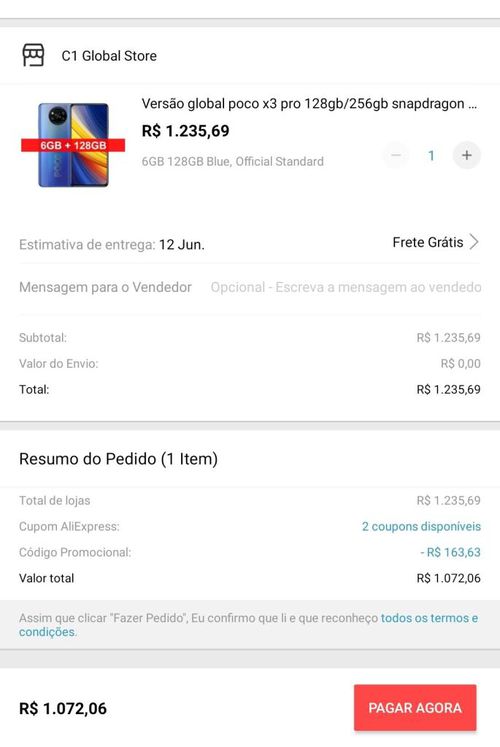Tap PAGAR AGORA button
500x747 pixels.
point(415,707)
